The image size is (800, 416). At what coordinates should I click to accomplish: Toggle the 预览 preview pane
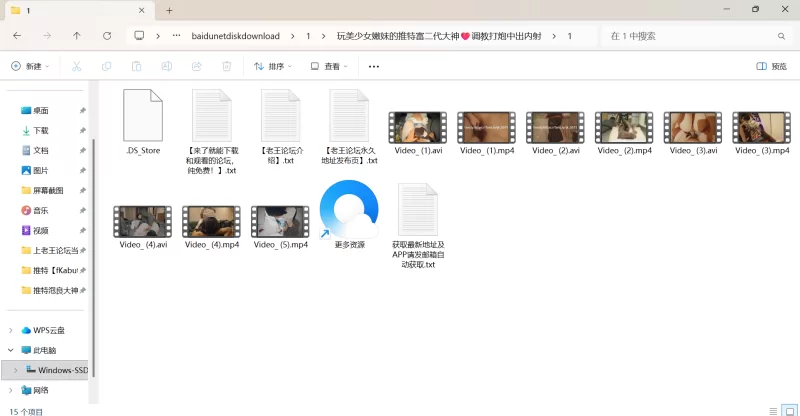(771, 66)
